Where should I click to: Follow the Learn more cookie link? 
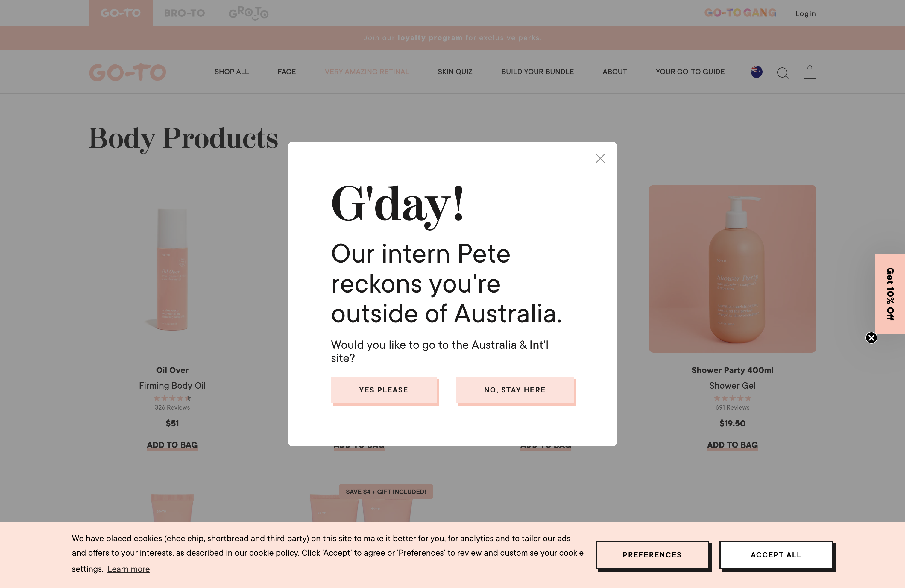(128, 569)
